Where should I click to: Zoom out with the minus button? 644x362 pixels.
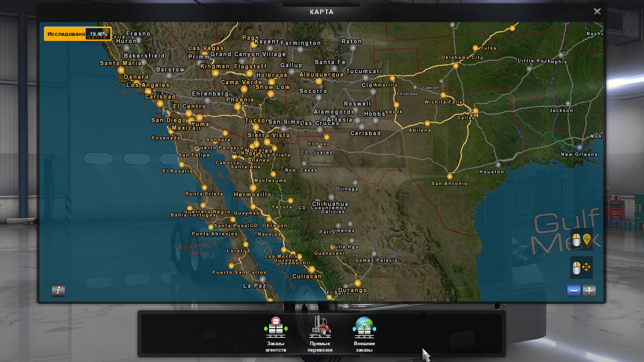click(x=574, y=291)
